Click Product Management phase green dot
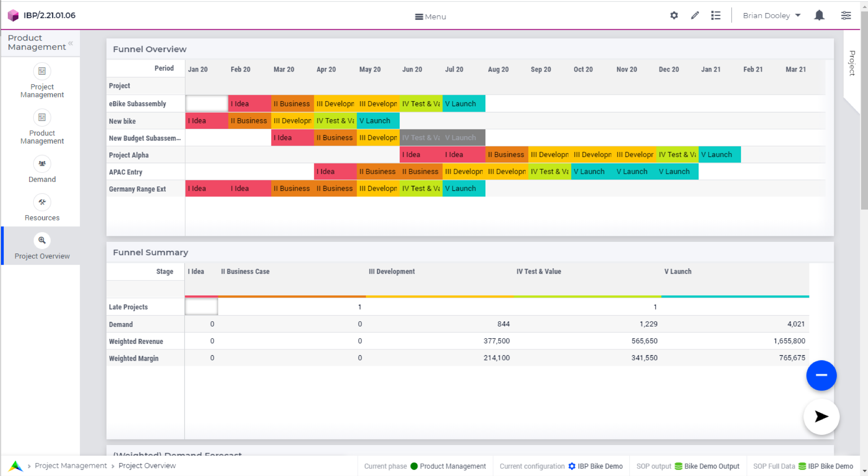This screenshot has height=476, width=868. pyautogui.click(x=414, y=466)
